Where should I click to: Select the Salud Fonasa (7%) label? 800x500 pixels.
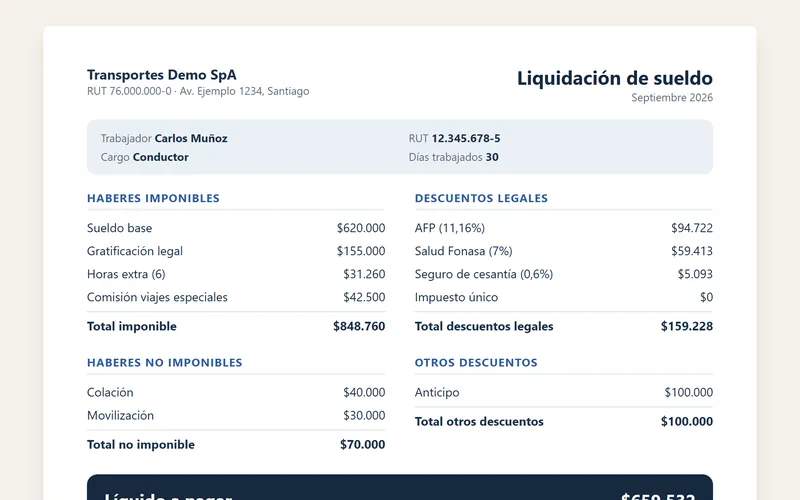click(463, 251)
